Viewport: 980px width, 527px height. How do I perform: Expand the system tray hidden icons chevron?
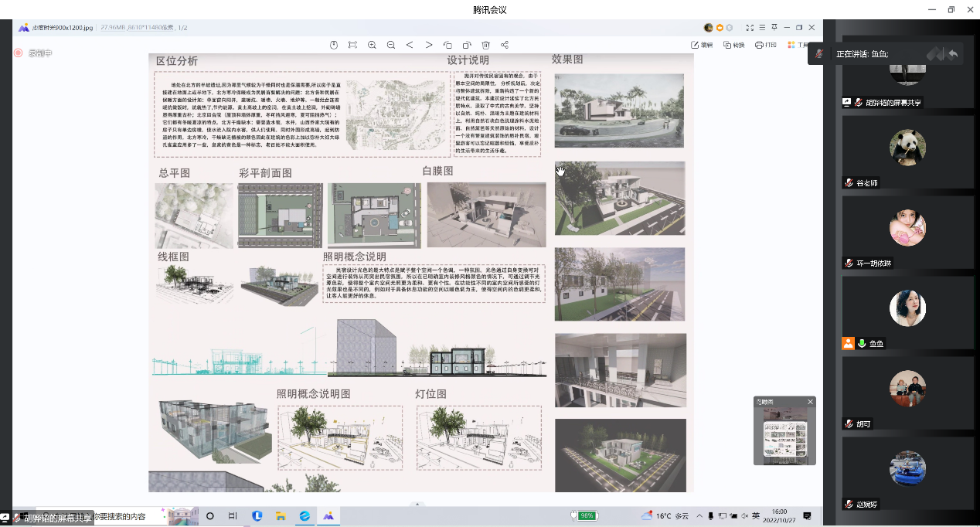point(699,515)
